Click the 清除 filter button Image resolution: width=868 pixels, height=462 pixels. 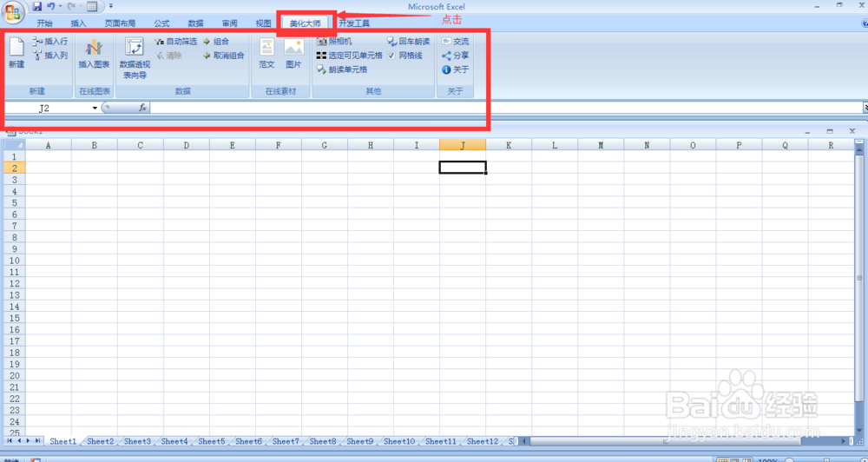pyautogui.click(x=168, y=56)
